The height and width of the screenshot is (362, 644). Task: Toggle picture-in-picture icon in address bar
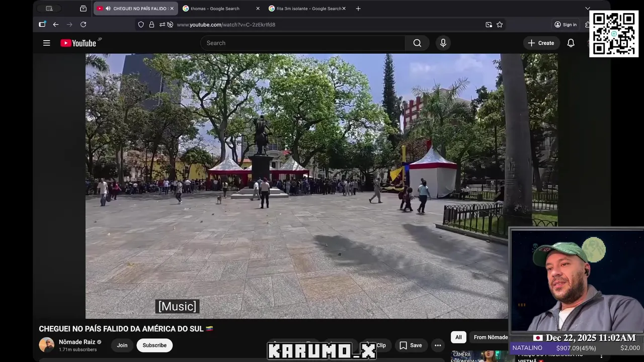(x=489, y=25)
